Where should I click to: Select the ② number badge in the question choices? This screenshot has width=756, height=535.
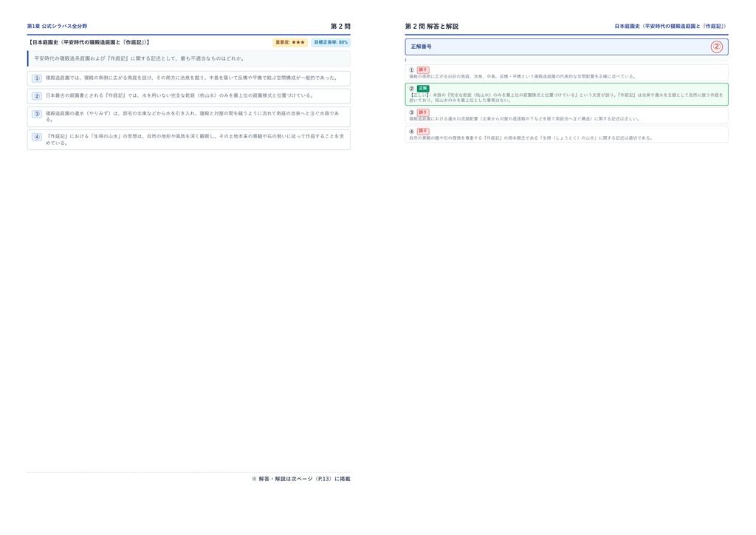tap(37, 96)
